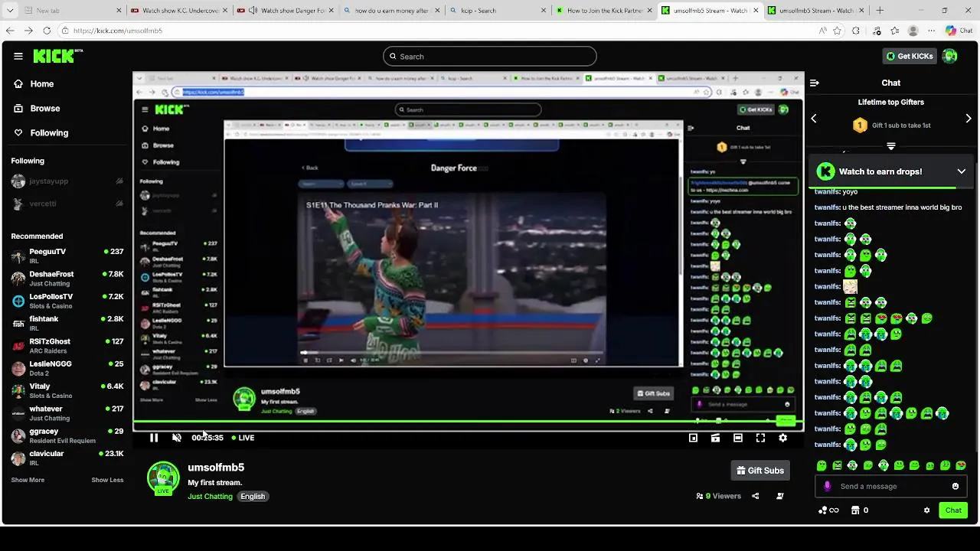
Task: Click the Send a message field
Action: (x=891, y=487)
